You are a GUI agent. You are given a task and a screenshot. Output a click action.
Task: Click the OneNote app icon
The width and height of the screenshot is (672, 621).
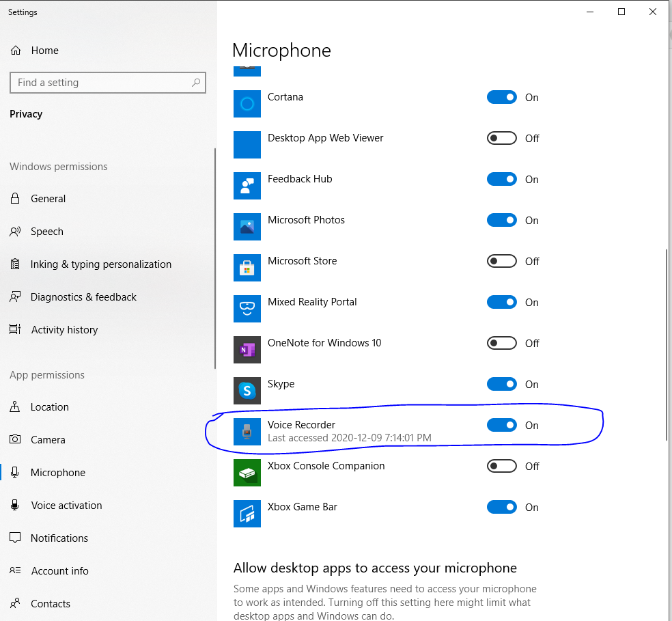click(247, 350)
